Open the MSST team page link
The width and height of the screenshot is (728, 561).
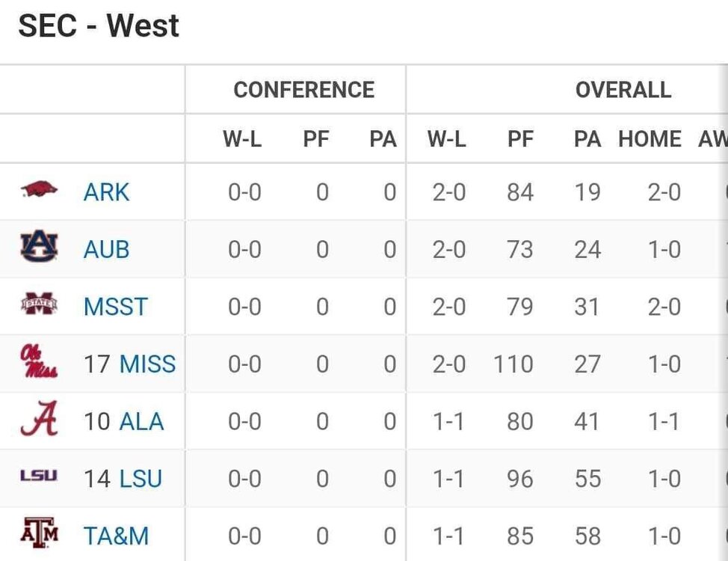point(115,307)
